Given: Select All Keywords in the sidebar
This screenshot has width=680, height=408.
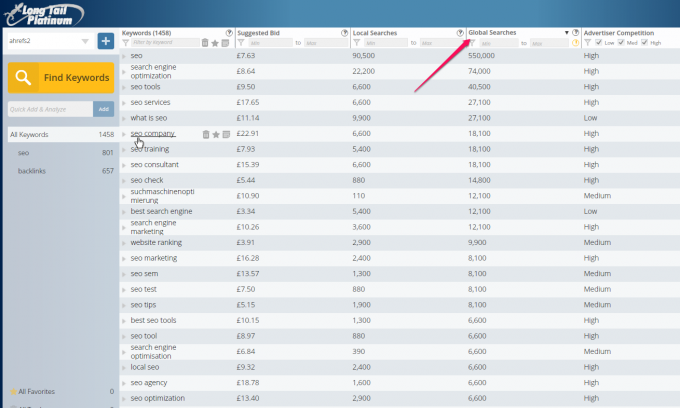Looking at the screenshot, I should pos(61,134).
